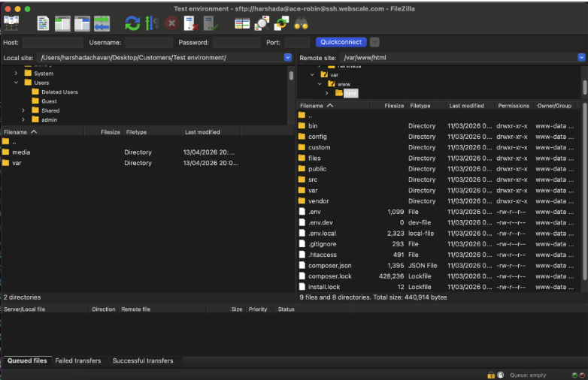Toggle the local directory tree view
Viewport: 588px width, 380px height.
62,23
